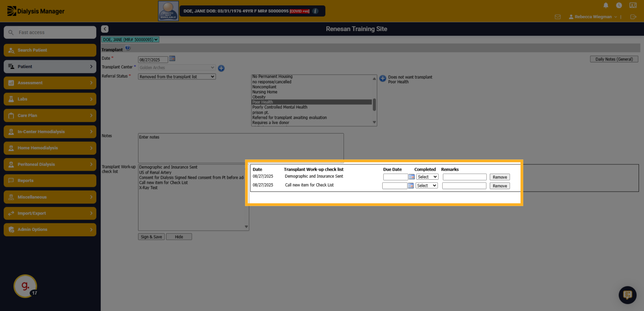Open calendar picker next to Date field
The width and height of the screenshot is (644, 311).
click(172, 58)
